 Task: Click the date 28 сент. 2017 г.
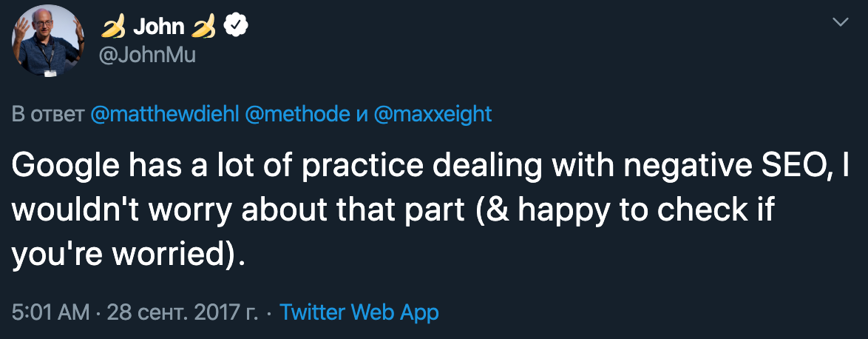pyautogui.click(x=183, y=312)
